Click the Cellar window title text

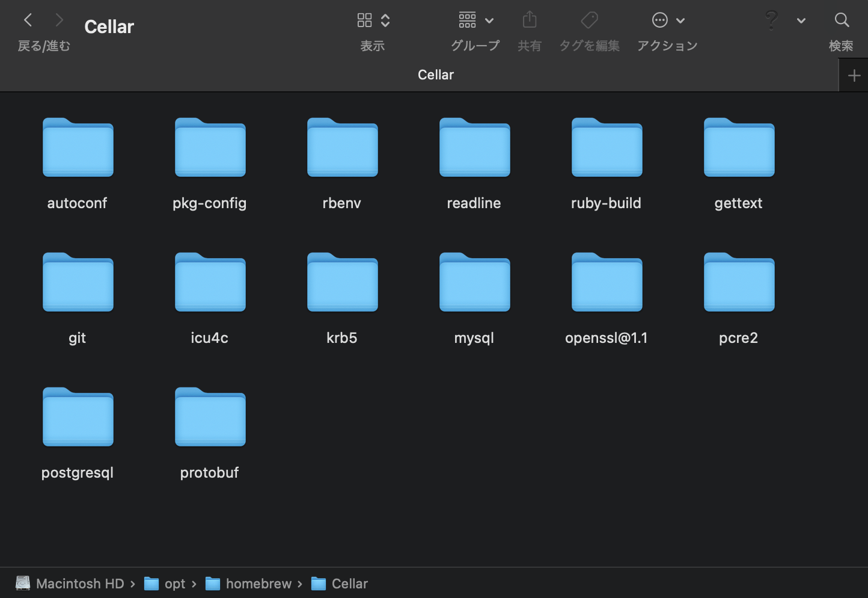[109, 27]
